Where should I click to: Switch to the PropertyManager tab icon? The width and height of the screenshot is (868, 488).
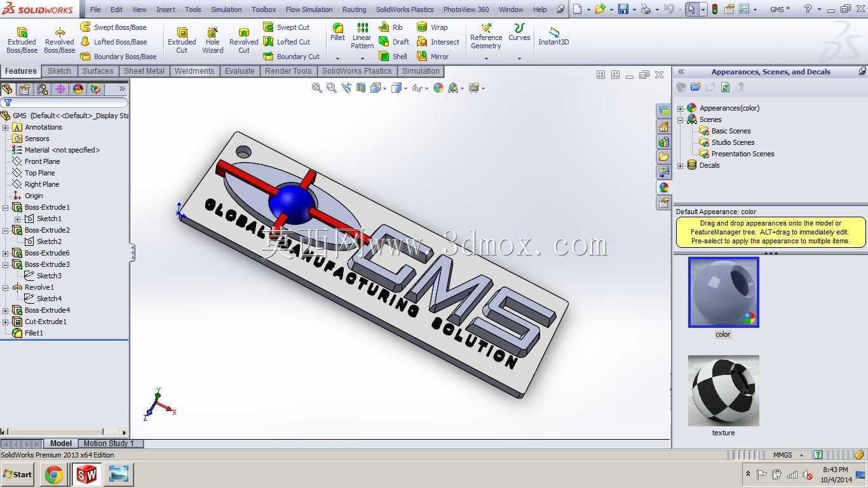point(25,89)
